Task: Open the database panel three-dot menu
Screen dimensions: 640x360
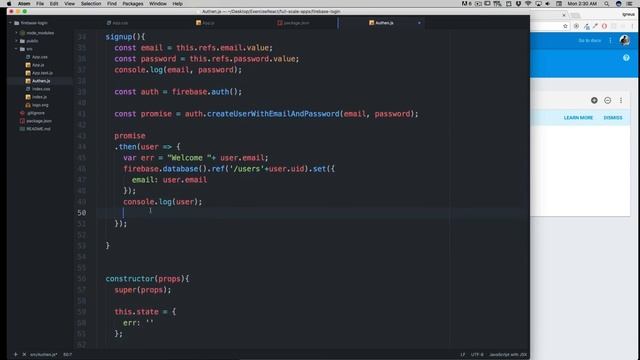Action: tap(621, 100)
